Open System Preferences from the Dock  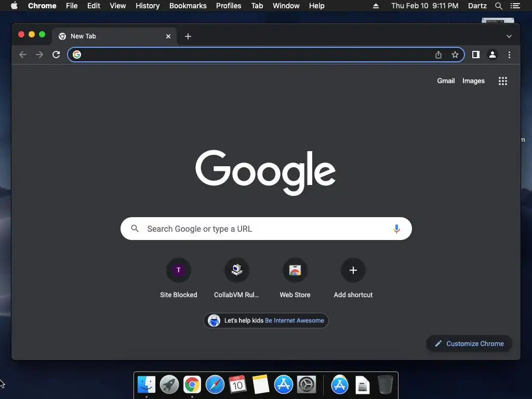click(307, 385)
